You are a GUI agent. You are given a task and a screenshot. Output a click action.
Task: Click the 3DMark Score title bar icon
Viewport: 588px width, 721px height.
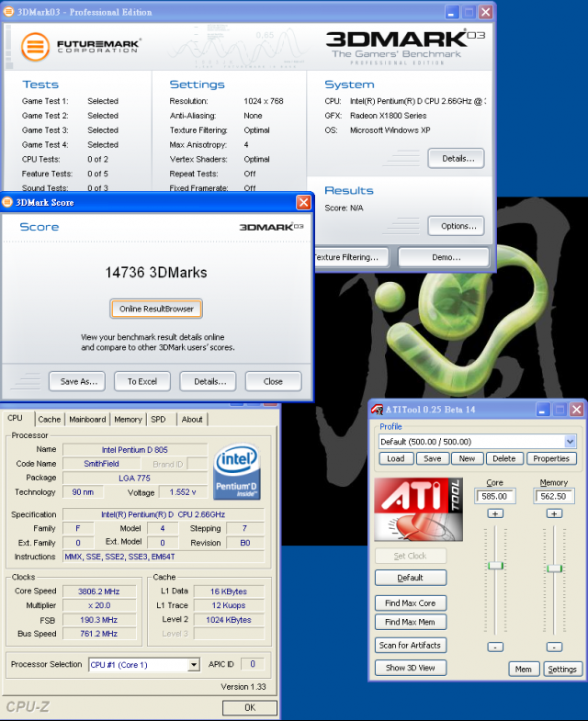point(7,202)
